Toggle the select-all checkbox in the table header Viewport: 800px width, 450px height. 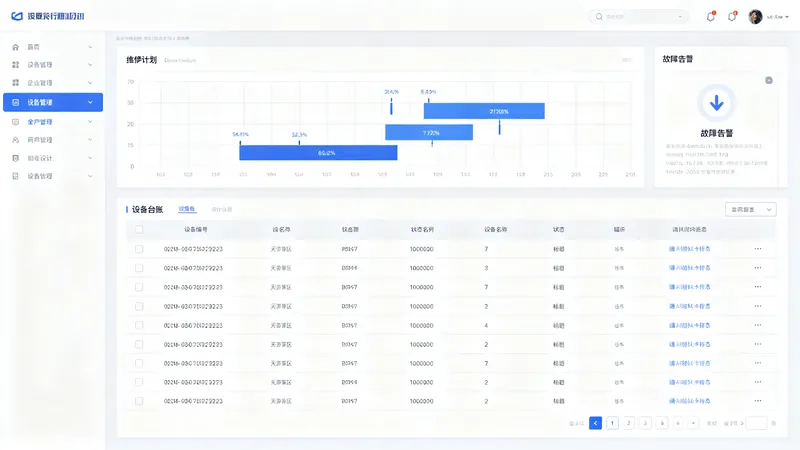click(x=139, y=230)
